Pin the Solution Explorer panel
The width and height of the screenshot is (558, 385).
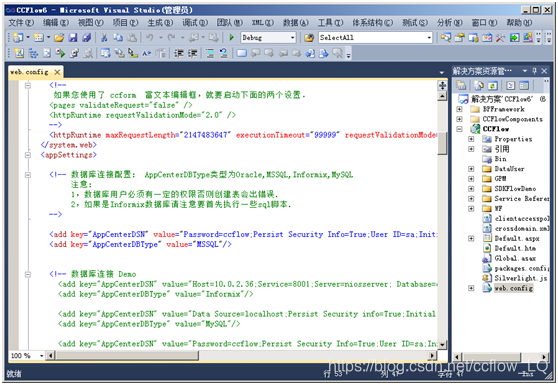534,71
